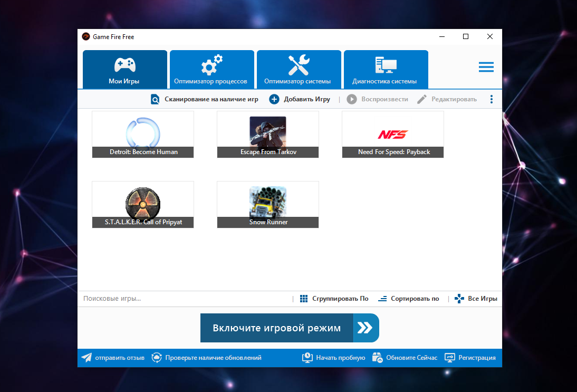Open the Все Игры filter
The width and height of the screenshot is (577, 392).
(x=483, y=299)
